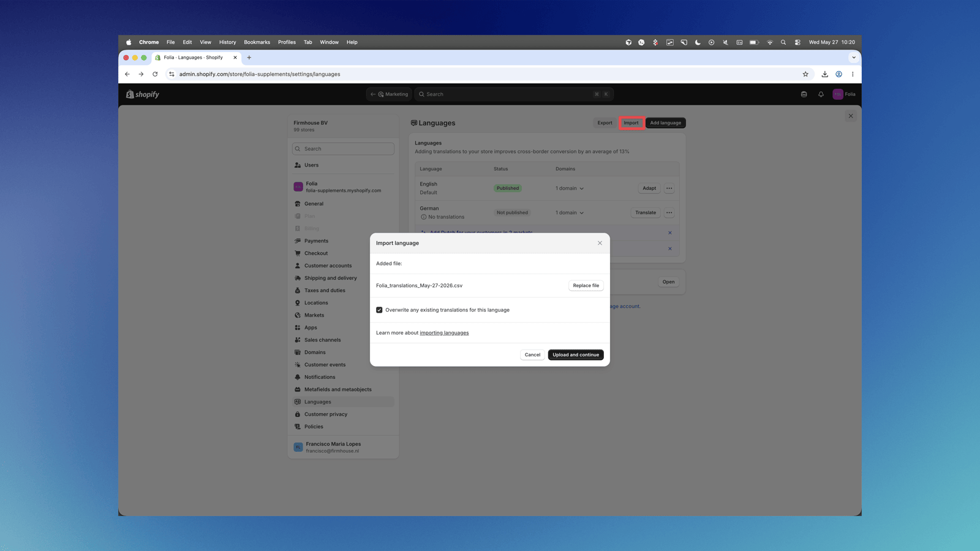Close the settings panel with X
980x551 pixels.
(x=851, y=116)
